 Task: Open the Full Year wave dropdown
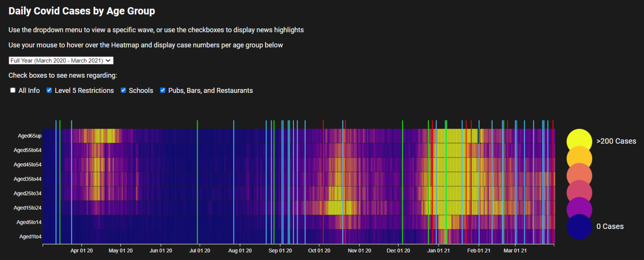(61, 60)
